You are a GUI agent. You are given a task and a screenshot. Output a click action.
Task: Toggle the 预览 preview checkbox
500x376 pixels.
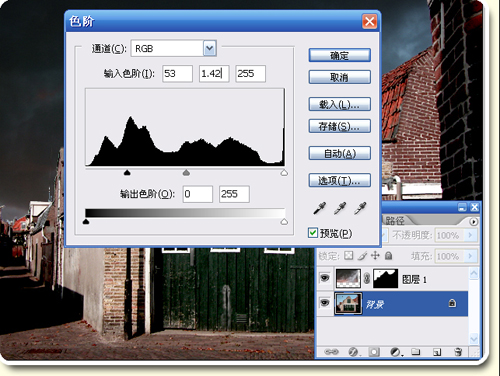pos(313,233)
